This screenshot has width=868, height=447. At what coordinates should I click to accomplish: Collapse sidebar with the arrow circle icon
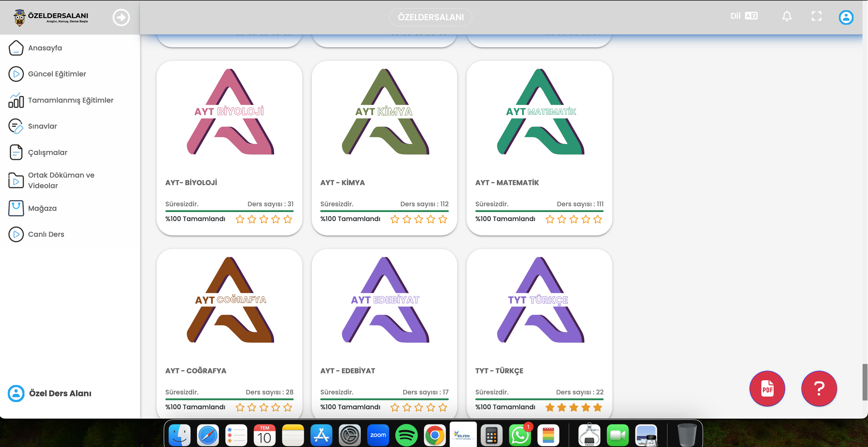coord(121,17)
